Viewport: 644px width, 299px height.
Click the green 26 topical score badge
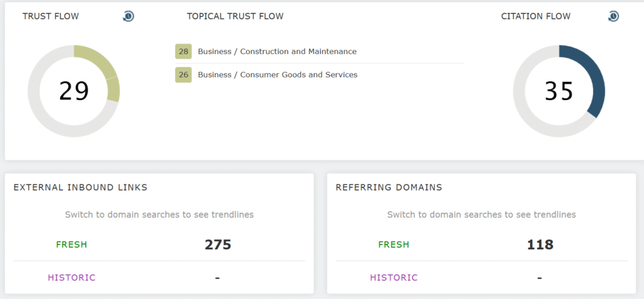183,75
